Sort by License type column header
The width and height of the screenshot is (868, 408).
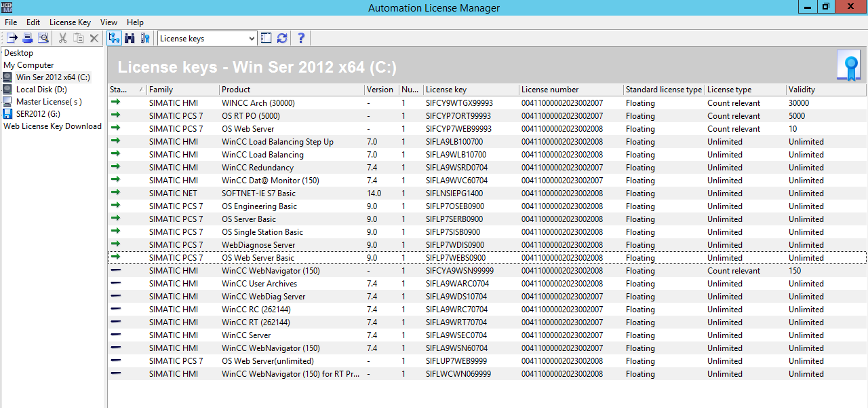click(x=745, y=90)
